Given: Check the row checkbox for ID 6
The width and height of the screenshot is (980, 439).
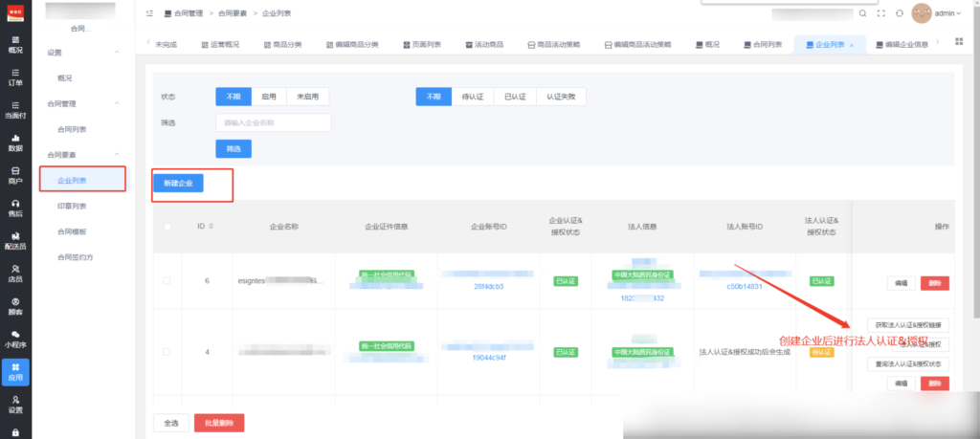Looking at the screenshot, I should coord(168,281).
